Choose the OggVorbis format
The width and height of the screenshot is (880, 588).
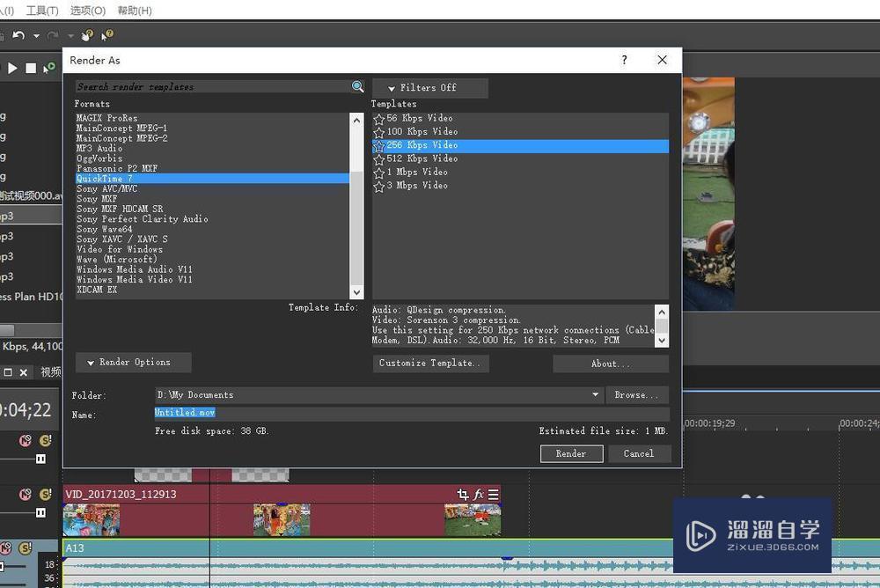click(212, 158)
